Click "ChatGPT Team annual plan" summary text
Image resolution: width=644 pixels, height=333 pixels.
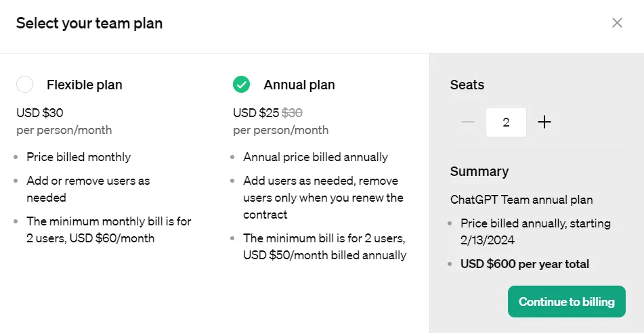point(521,200)
